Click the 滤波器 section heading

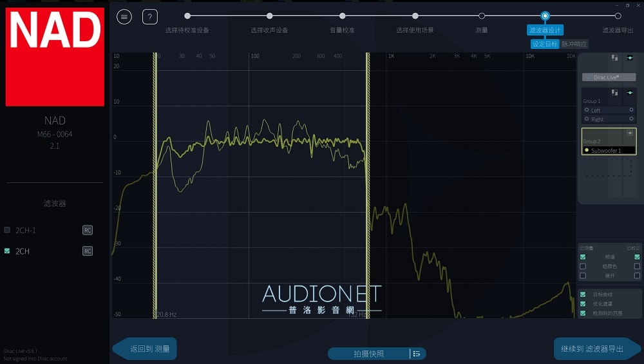pyautogui.click(x=55, y=204)
